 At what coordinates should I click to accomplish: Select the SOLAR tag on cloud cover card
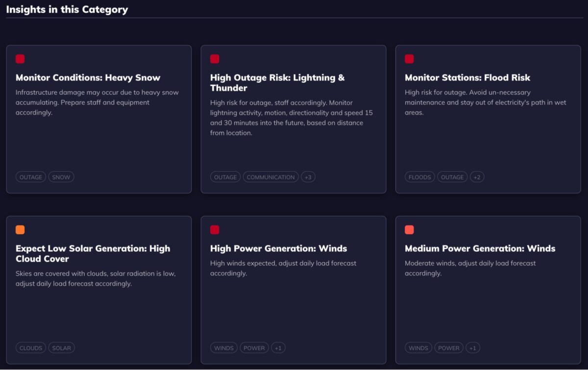click(61, 347)
